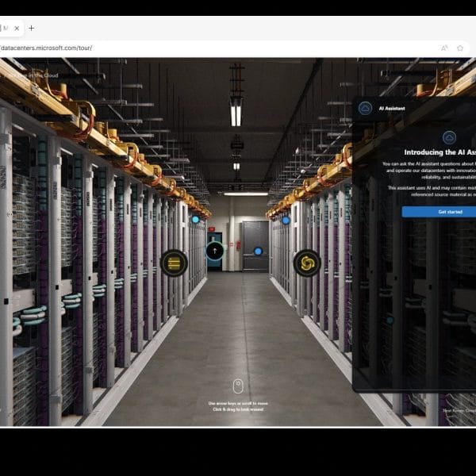Click the "AI Assistant" panel title
Viewport: 476px width, 476px height.
pyautogui.click(x=392, y=109)
